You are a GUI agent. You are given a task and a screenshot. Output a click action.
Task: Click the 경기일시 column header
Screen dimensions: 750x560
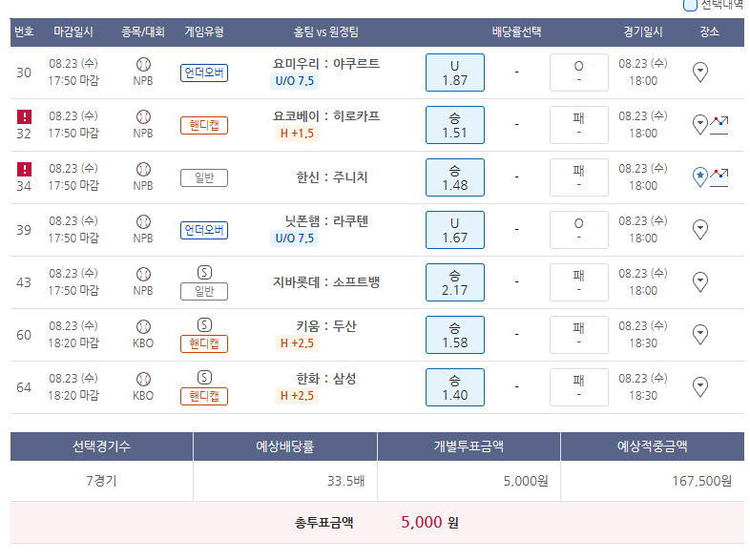point(643,32)
